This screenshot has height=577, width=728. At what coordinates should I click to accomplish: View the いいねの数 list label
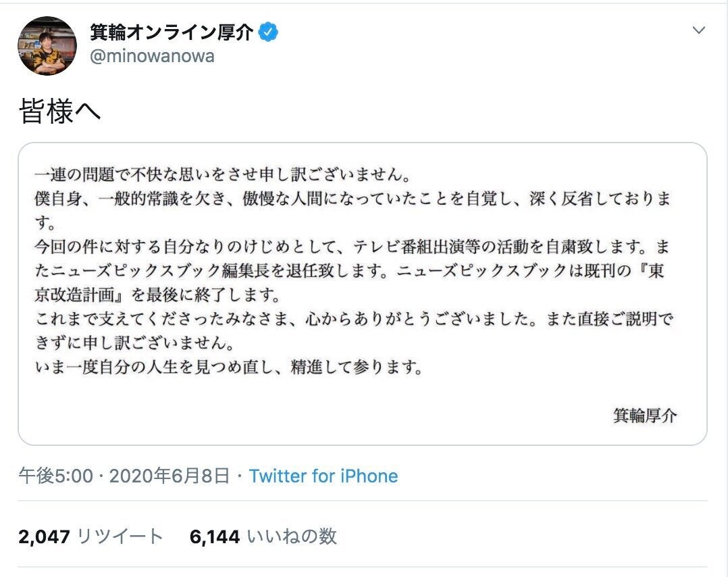[292, 537]
